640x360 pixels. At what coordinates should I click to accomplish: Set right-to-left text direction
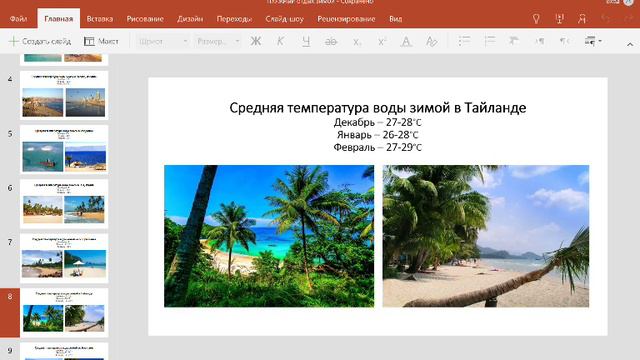click(564, 41)
